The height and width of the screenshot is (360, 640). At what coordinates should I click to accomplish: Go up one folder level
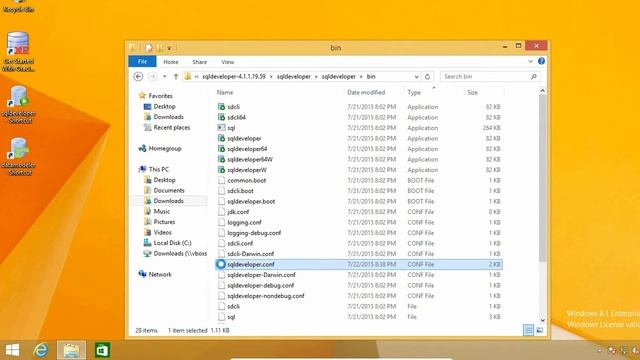[x=176, y=76]
